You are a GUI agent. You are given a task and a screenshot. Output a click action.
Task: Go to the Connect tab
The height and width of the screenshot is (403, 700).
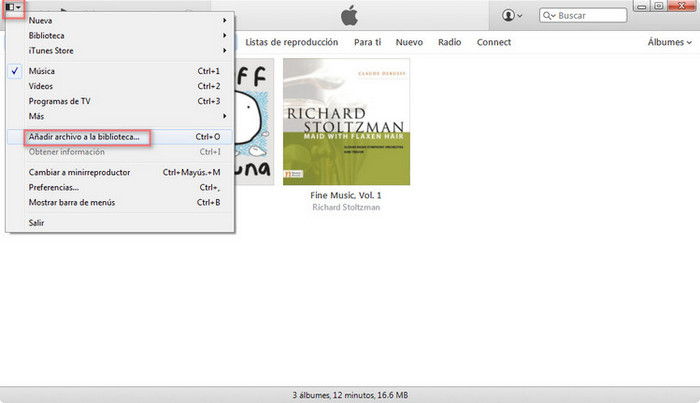(494, 42)
